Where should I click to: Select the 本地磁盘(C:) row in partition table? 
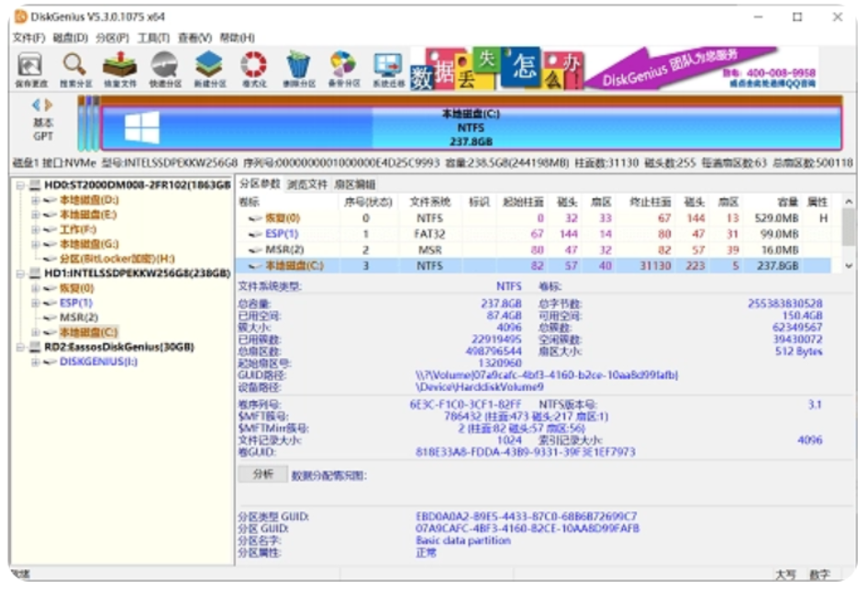[x=534, y=266]
